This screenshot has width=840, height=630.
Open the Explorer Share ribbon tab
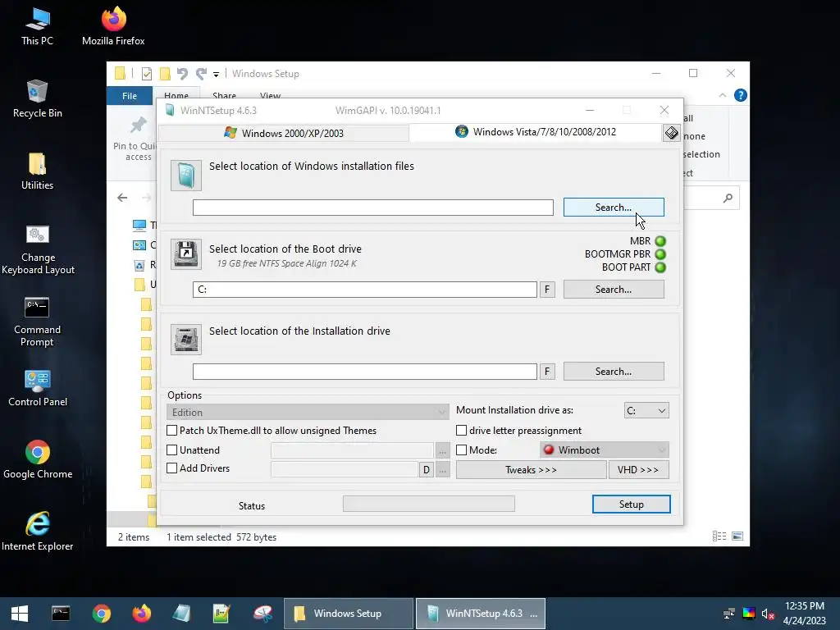(224, 94)
